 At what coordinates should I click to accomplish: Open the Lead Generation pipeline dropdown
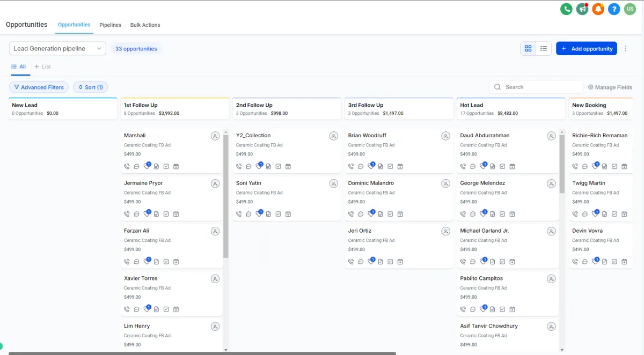(x=57, y=49)
